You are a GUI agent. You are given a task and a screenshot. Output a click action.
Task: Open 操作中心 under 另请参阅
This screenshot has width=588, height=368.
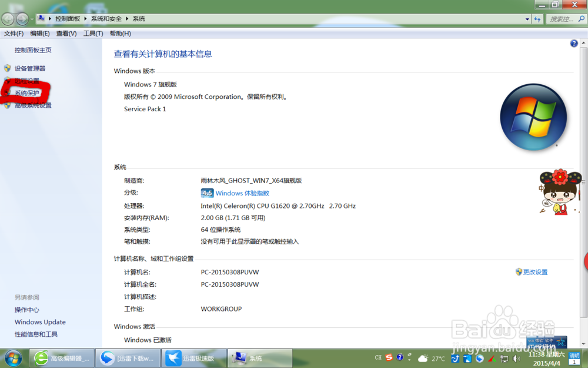click(26, 310)
